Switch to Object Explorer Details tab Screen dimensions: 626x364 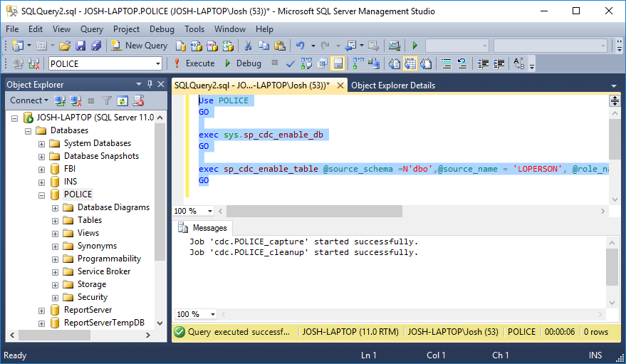[393, 85]
